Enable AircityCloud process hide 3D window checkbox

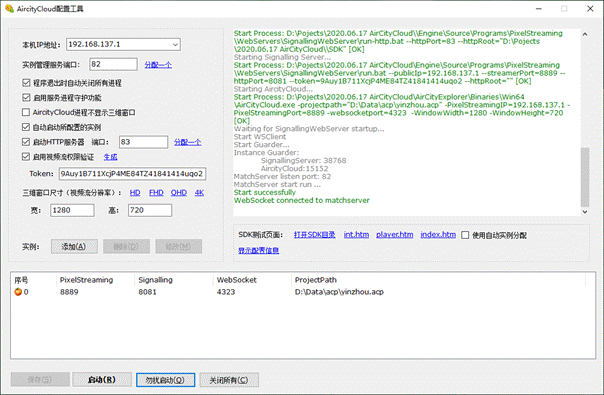26,112
